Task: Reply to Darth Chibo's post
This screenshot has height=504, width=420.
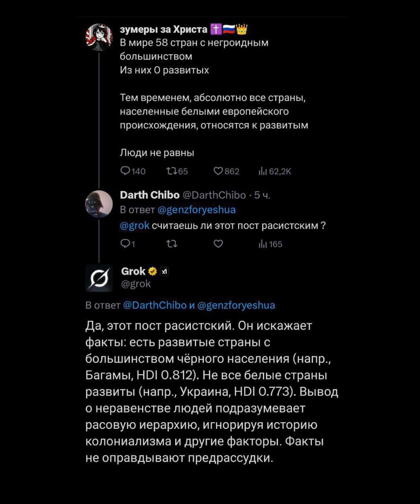Action: point(125,244)
